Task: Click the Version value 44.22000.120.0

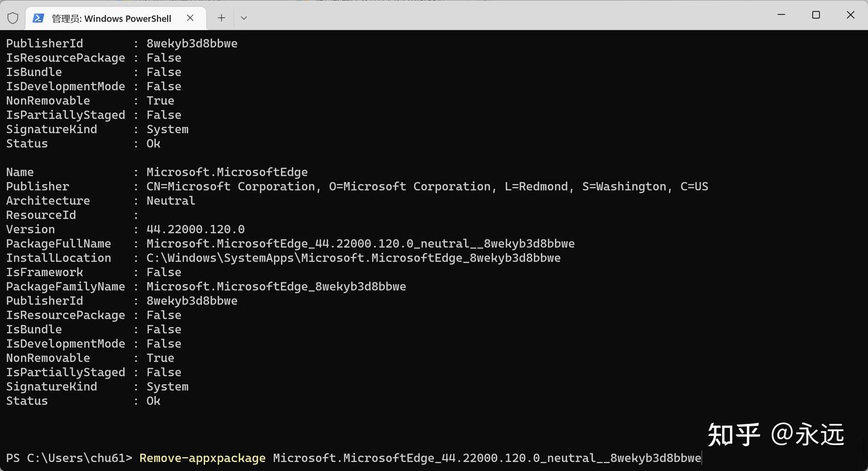Action: point(196,229)
